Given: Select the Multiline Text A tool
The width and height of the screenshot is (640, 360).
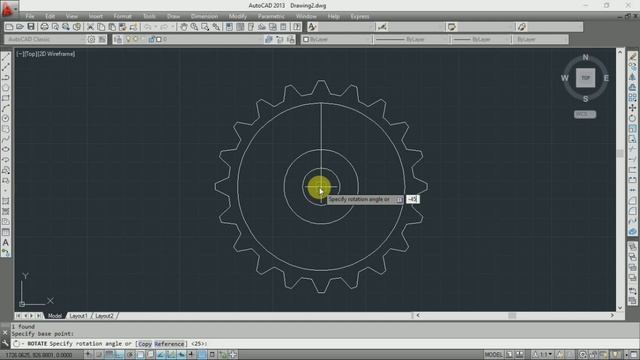Looking at the screenshot, I should click(x=6, y=242).
